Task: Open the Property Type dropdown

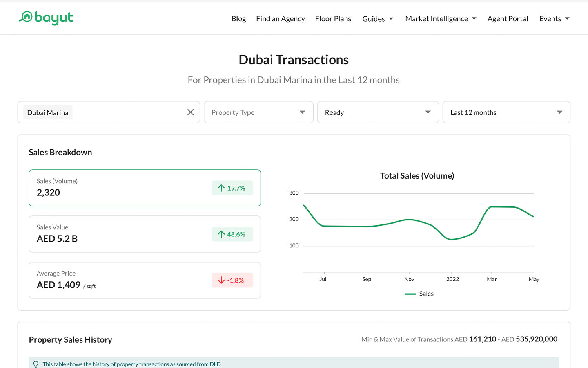Action: click(x=258, y=112)
